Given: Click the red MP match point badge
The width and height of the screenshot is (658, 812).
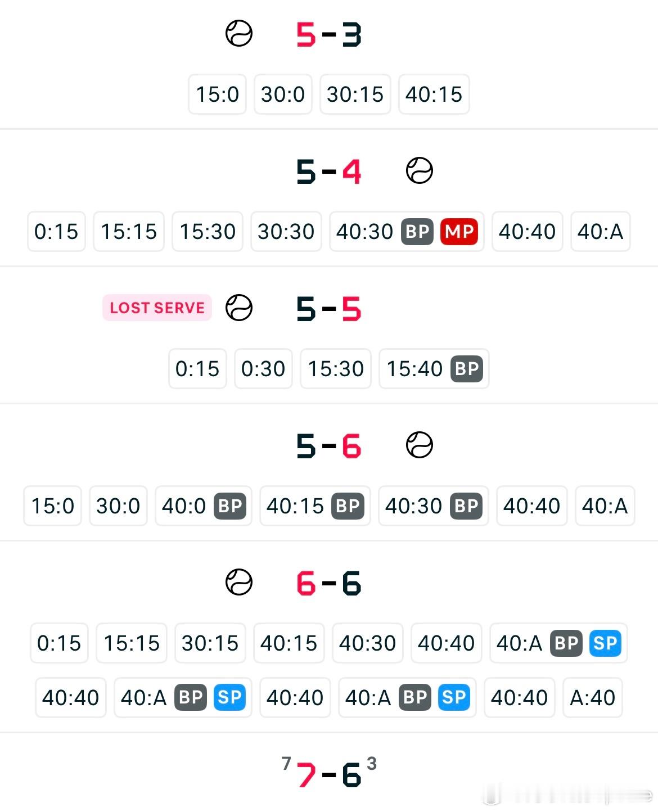Looking at the screenshot, I should click(459, 231).
